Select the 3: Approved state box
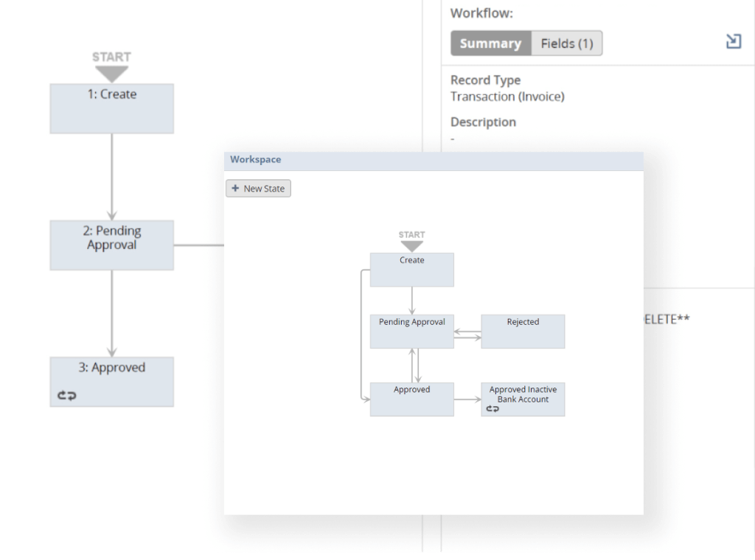This screenshot has height=560, width=755. (x=112, y=381)
